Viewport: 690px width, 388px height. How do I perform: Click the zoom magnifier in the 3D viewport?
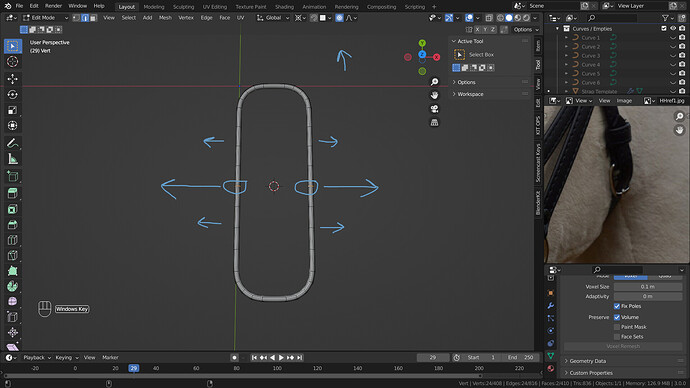point(434,82)
